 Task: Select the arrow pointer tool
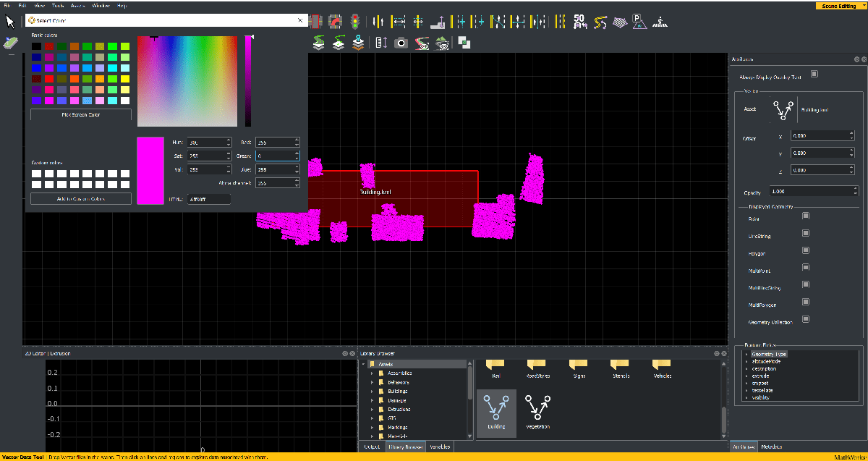point(10,21)
